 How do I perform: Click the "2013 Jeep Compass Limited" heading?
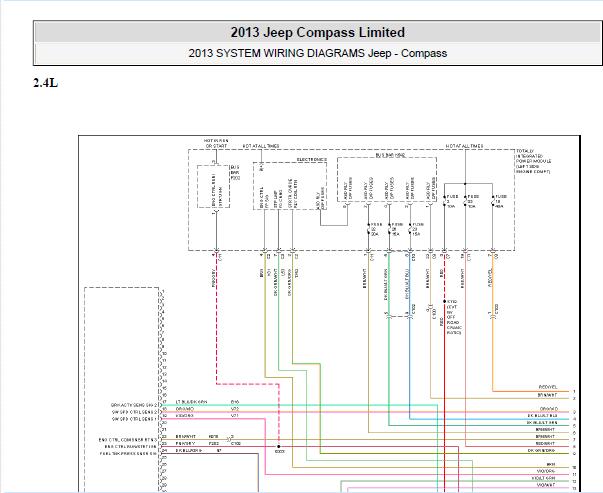coord(317,32)
